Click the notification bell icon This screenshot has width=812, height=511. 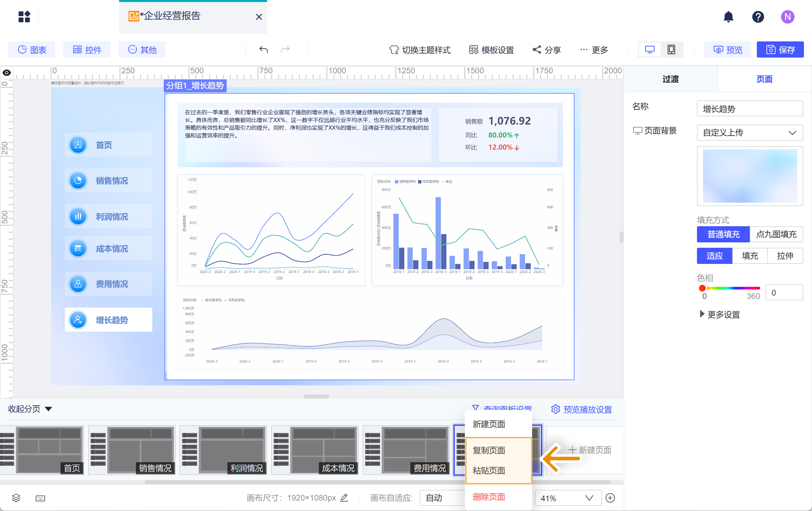728,16
